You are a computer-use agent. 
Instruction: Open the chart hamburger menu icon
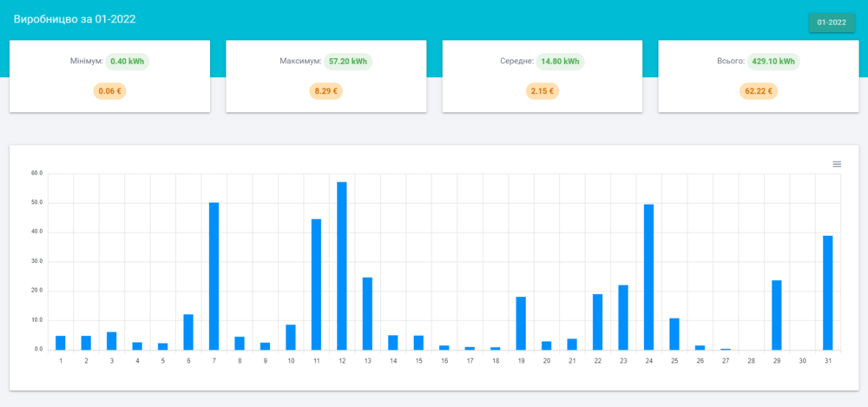click(x=837, y=164)
